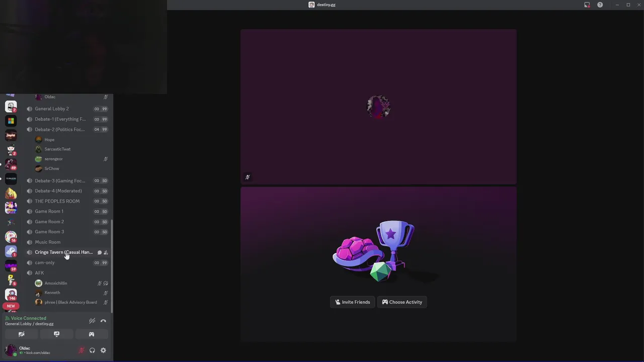The width and height of the screenshot is (644, 362).
Task: Select user Kenneth in AFK
Action: pyautogui.click(x=72, y=293)
